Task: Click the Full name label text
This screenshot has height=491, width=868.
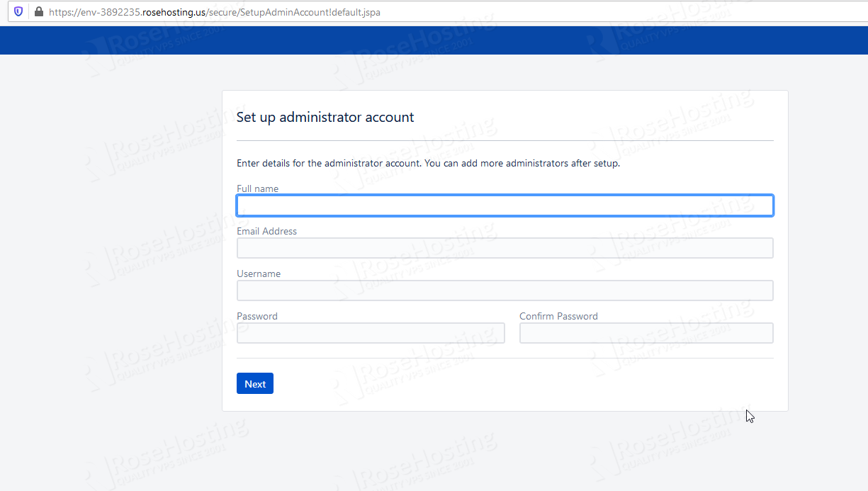Action: pyautogui.click(x=257, y=188)
